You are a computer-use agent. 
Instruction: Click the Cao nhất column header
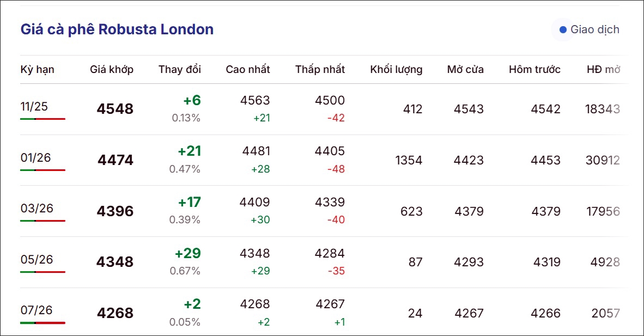tap(248, 69)
